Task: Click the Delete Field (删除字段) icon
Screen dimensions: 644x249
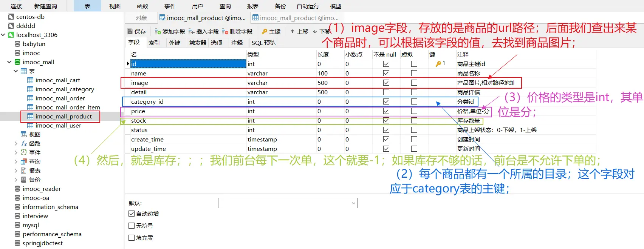Action: (225, 32)
